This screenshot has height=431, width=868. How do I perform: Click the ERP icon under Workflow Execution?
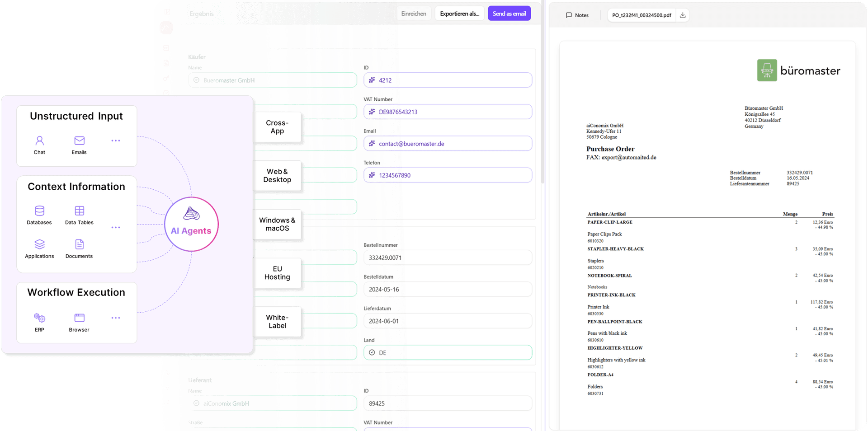[39, 318]
